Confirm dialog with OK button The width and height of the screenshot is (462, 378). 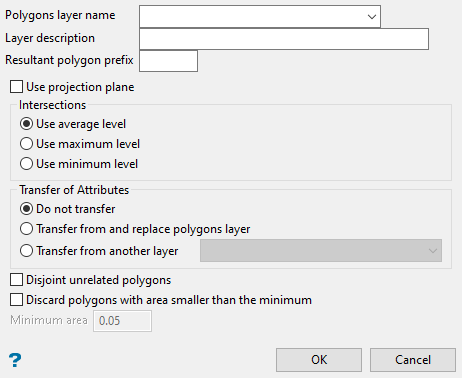(319, 360)
